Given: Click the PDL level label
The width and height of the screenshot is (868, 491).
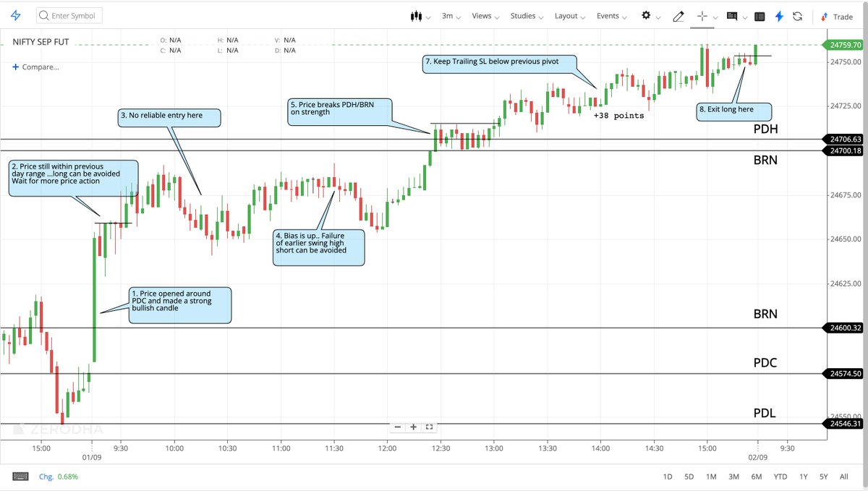Looking at the screenshot, I should pos(764,413).
